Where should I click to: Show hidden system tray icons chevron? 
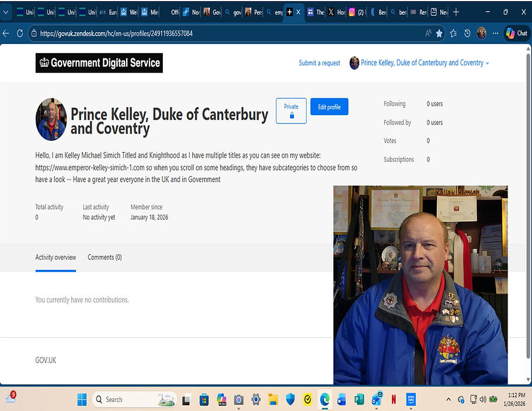448,399
